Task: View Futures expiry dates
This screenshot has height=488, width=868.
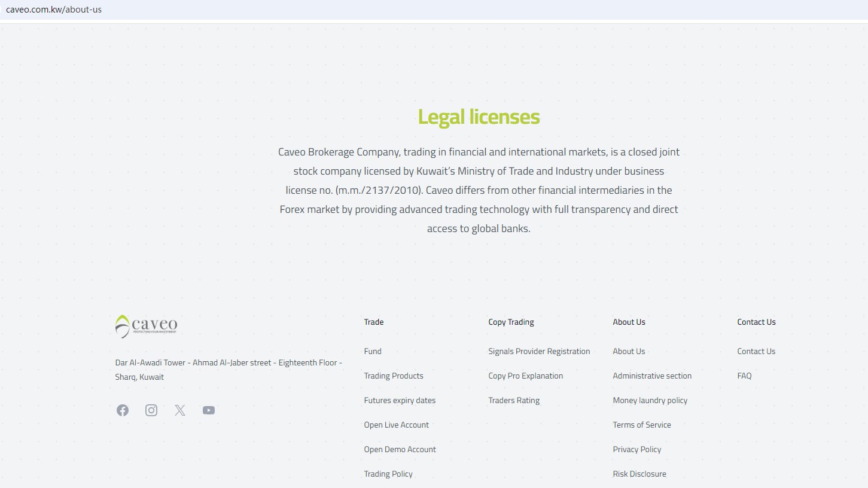Action: click(x=400, y=401)
